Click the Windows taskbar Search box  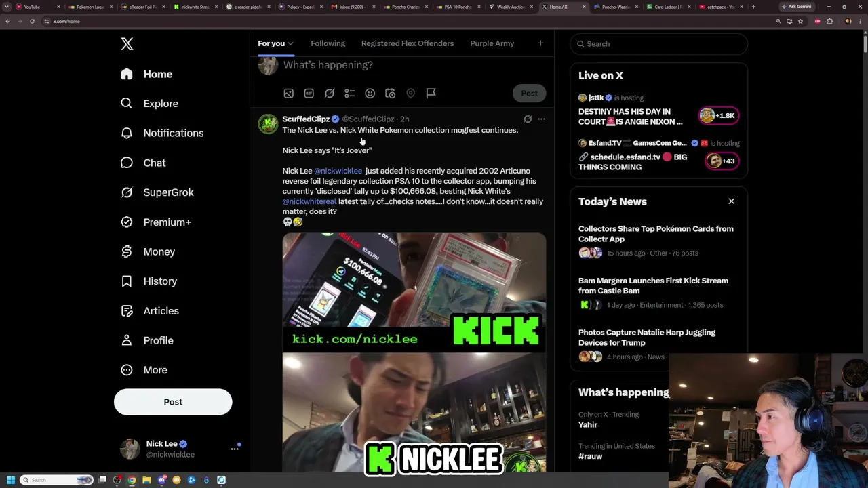[57, 480]
